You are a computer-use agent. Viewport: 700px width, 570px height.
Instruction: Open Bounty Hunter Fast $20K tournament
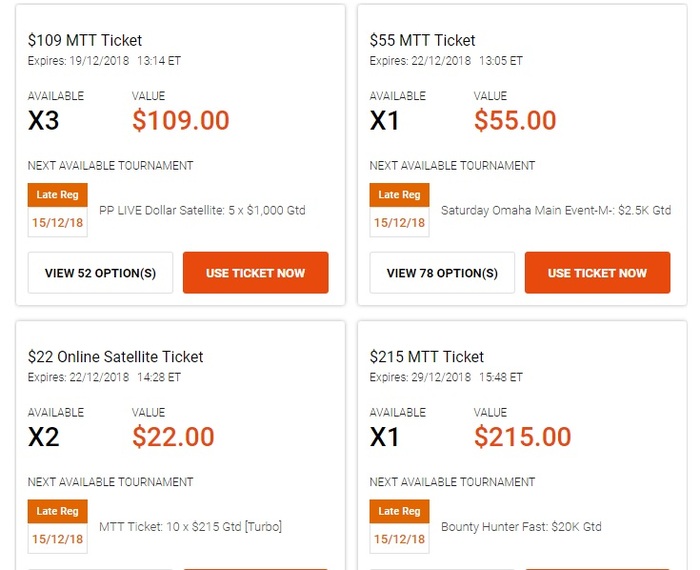click(521, 527)
